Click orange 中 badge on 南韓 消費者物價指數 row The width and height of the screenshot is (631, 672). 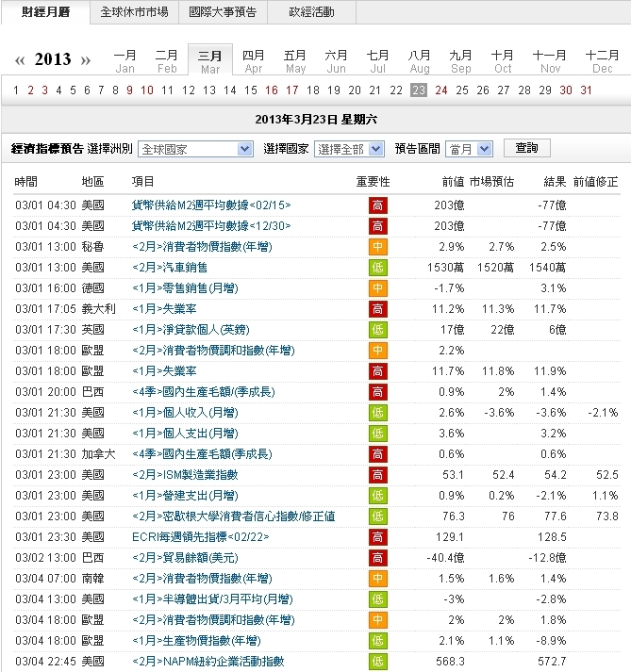point(378,579)
